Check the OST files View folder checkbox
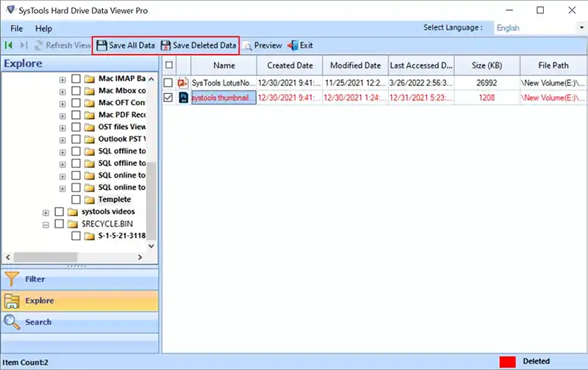 [76, 127]
